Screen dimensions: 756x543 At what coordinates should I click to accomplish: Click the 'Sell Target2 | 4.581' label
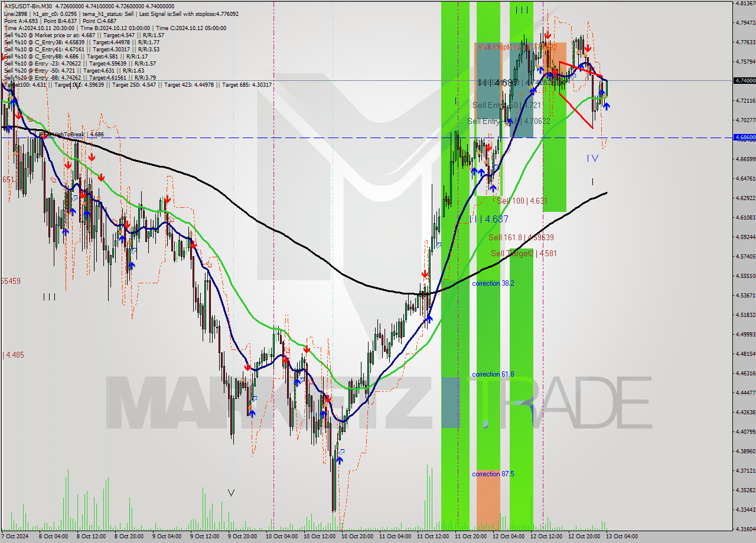(523, 253)
